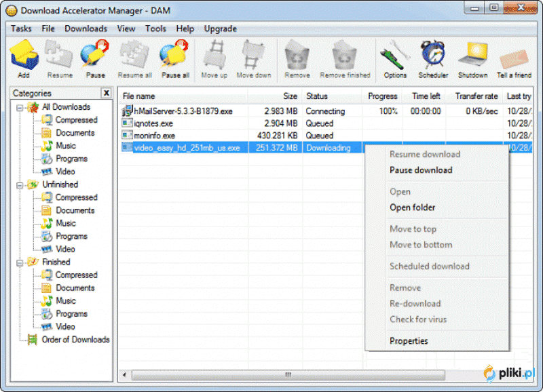This screenshot has height=392, width=543.
Task: Select the iqnotes.exe download row
Action: (326, 123)
